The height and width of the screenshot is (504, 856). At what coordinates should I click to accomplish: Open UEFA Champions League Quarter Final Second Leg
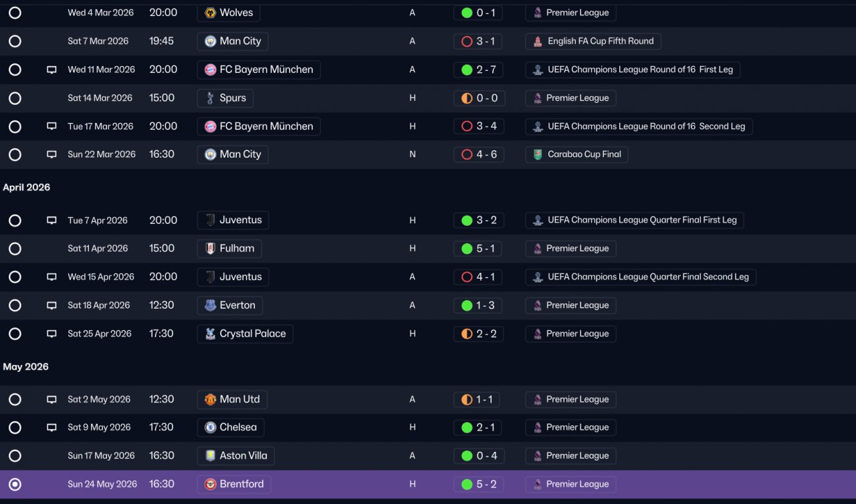(641, 277)
